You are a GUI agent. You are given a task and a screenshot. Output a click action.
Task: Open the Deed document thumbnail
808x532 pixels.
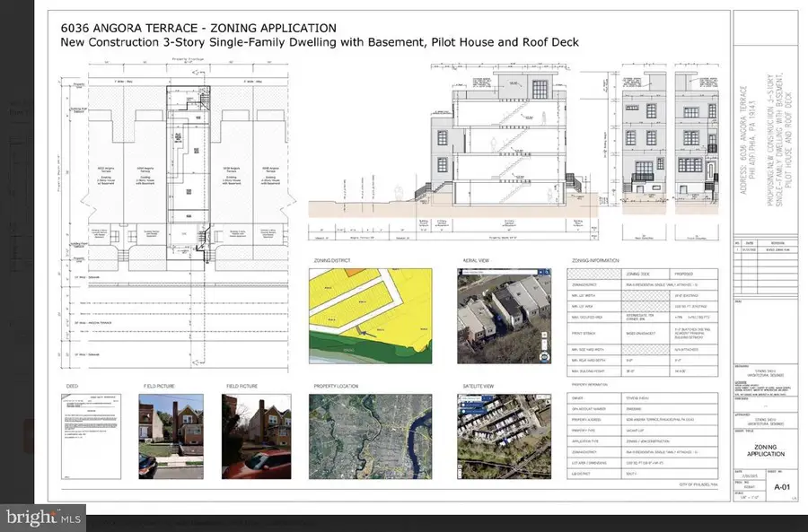pyautogui.click(x=92, y=437)
